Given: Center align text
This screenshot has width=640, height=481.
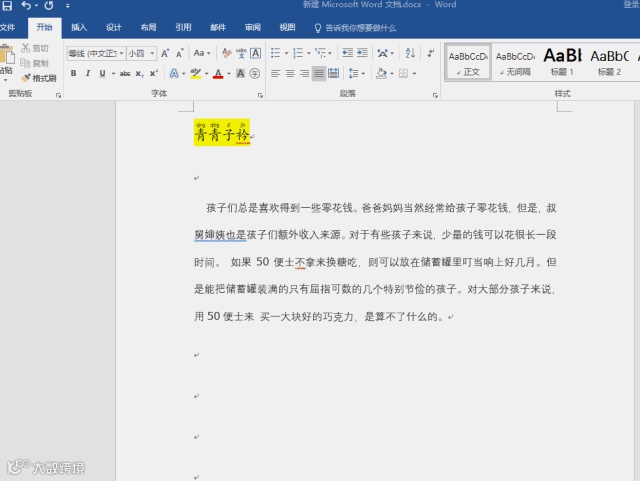Looking at the screenshot, I should pos(290,73).
